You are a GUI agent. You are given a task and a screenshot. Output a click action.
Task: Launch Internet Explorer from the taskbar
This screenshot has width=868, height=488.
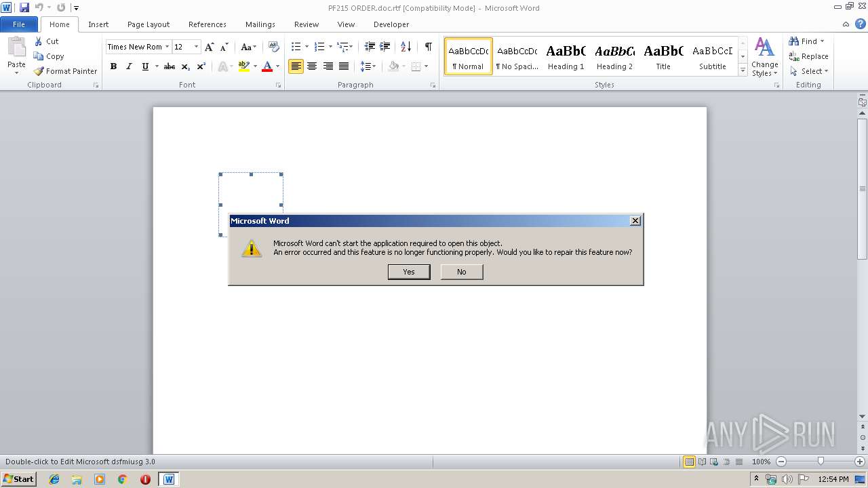pos(54,479)
